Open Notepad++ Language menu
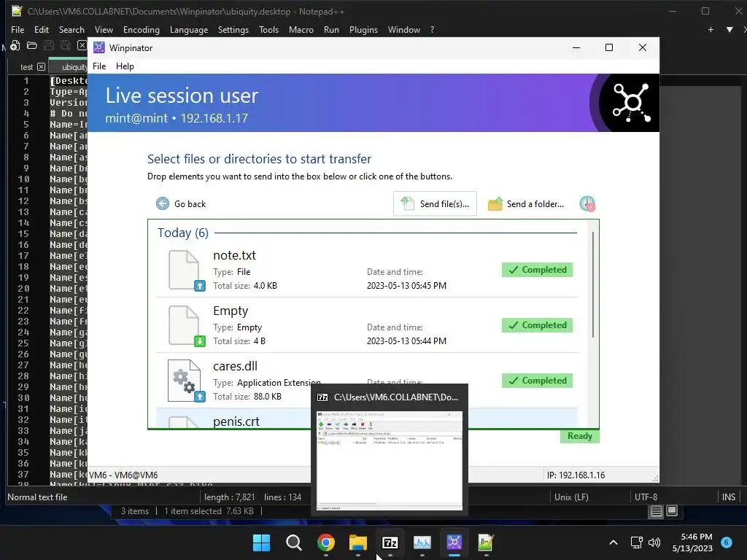The image size is (747, 560). (x=189, y=29)
